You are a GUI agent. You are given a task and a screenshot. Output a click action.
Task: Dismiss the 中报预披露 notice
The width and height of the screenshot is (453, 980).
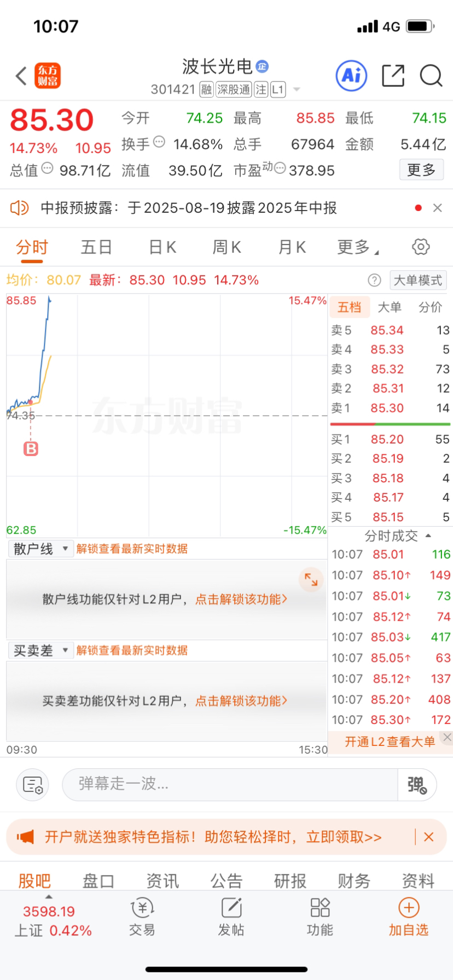437,208
